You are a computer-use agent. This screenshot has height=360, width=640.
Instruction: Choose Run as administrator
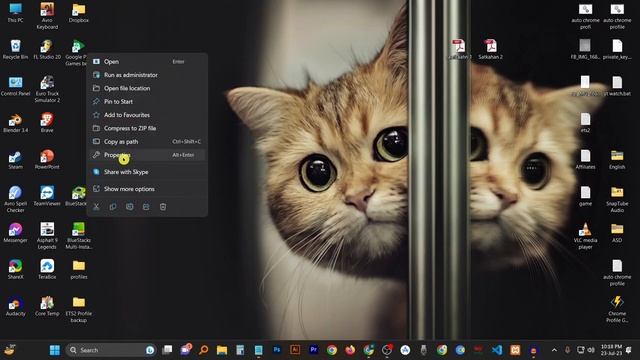(x=147, y=75)
